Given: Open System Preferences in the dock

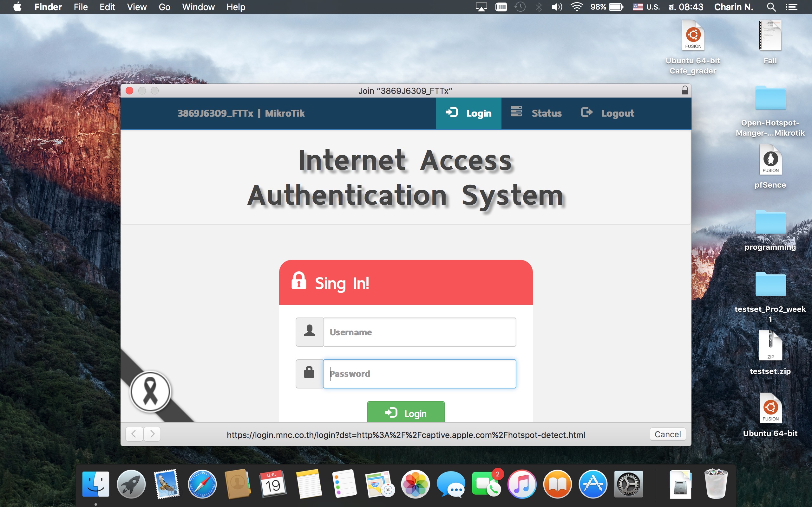Looking at the screenshot, I should 628,484.
